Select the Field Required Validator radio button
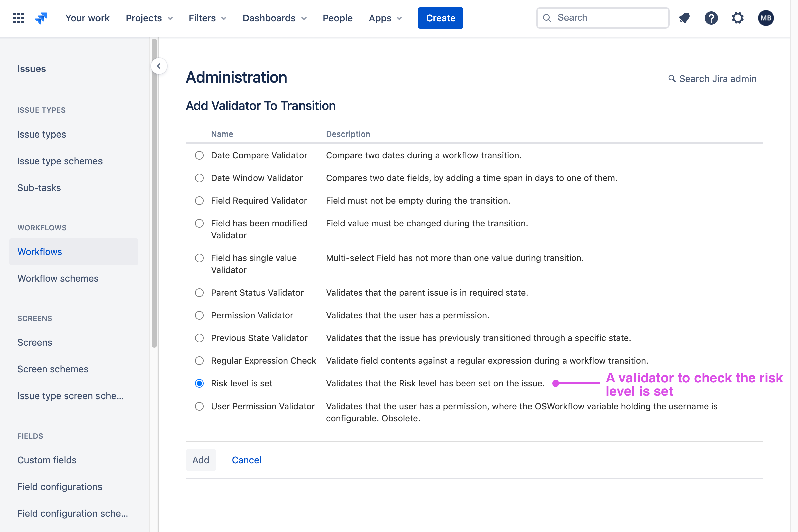 (x=199, y=201)
